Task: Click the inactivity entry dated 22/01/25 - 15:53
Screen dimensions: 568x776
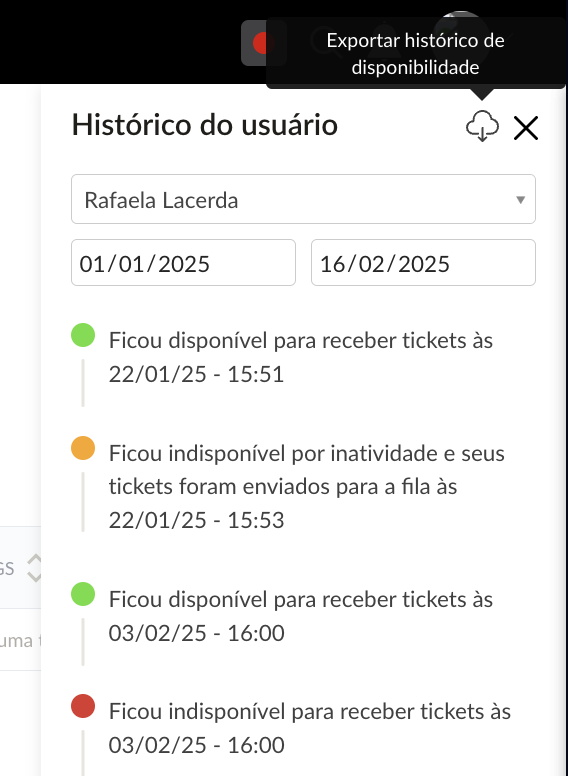Action: click(307, 486)
